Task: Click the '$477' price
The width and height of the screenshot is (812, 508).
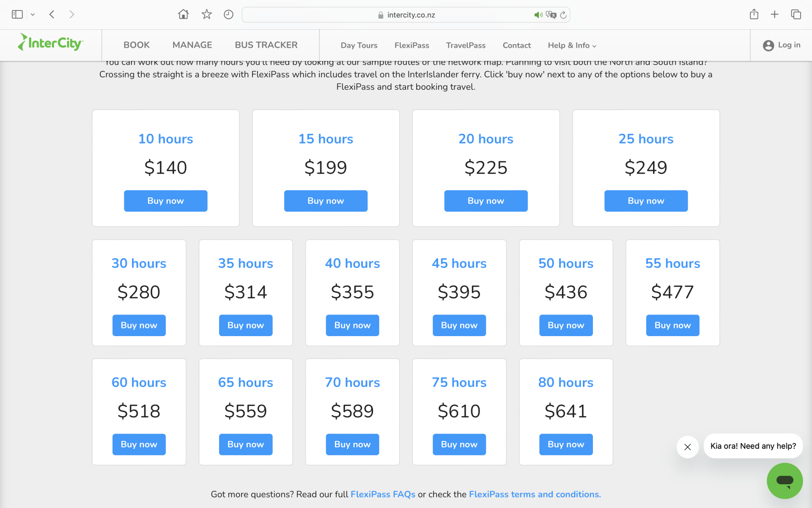Action: pos(673,292)
